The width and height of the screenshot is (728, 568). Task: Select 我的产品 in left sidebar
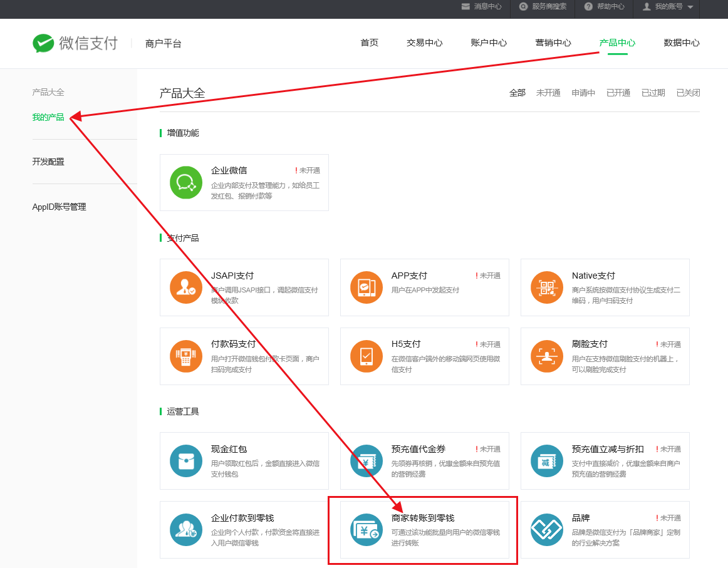48,117
